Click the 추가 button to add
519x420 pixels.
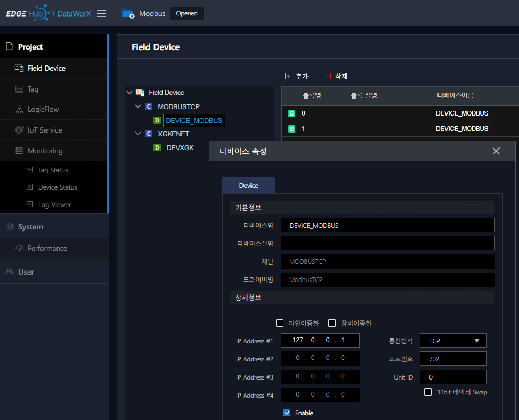pyautogui.click(x=296, y=76)
